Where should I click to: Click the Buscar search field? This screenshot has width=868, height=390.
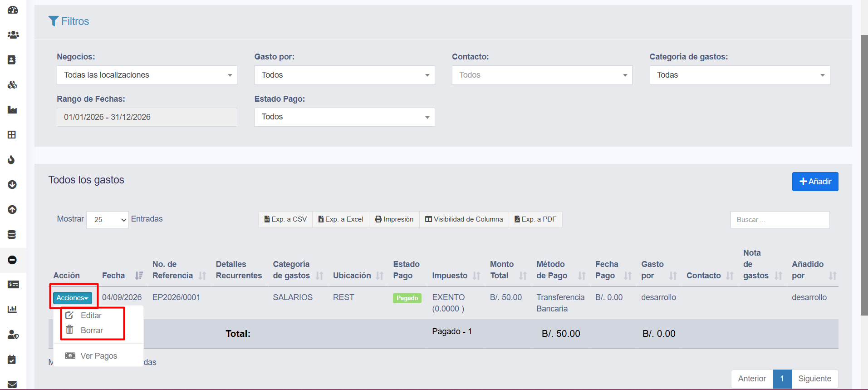point(780,220)
